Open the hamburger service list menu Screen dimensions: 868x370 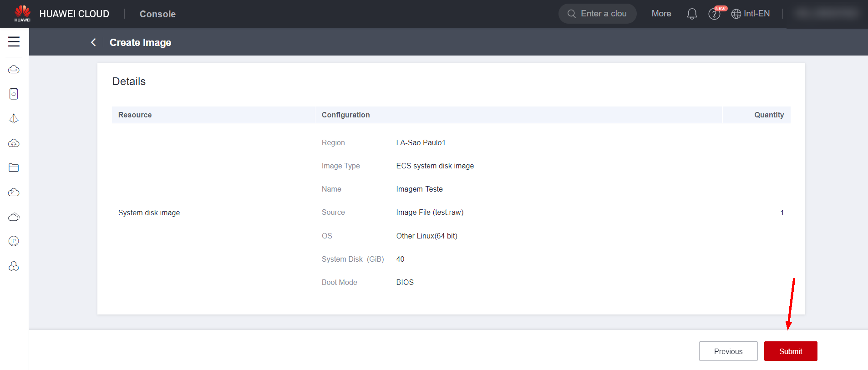pyautogui.click(x=14, y=42)
